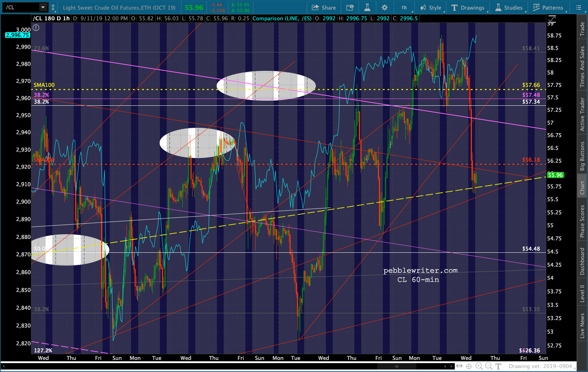Open chart settings gear icon
Image resolution: width=588 pixels, height=372 pixels.
(385, 7)
